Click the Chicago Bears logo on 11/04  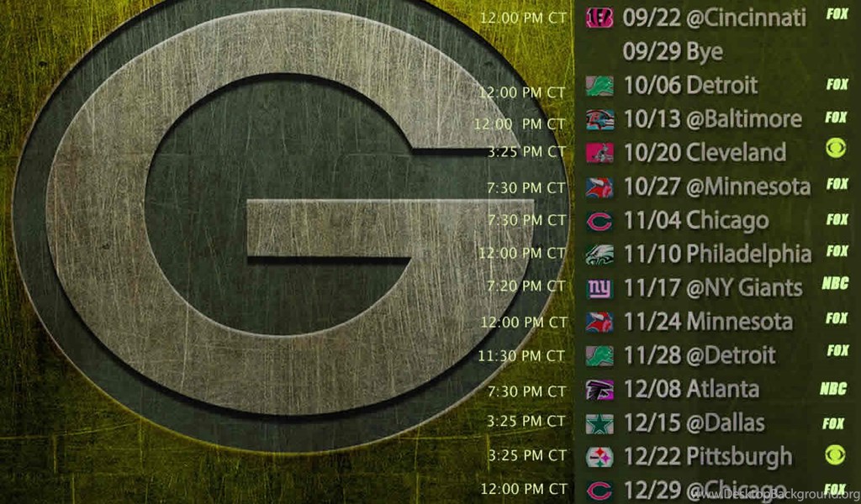tap(600, 221)
